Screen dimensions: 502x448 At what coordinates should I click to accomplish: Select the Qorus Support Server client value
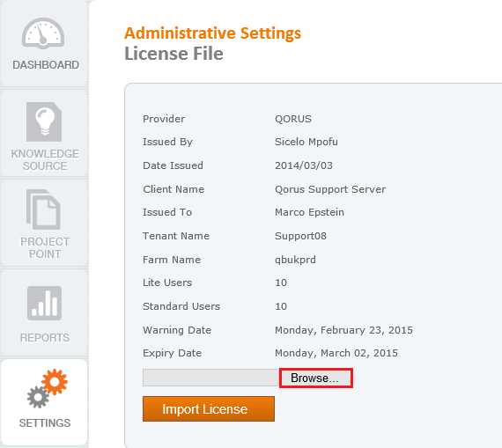(330, 189)
